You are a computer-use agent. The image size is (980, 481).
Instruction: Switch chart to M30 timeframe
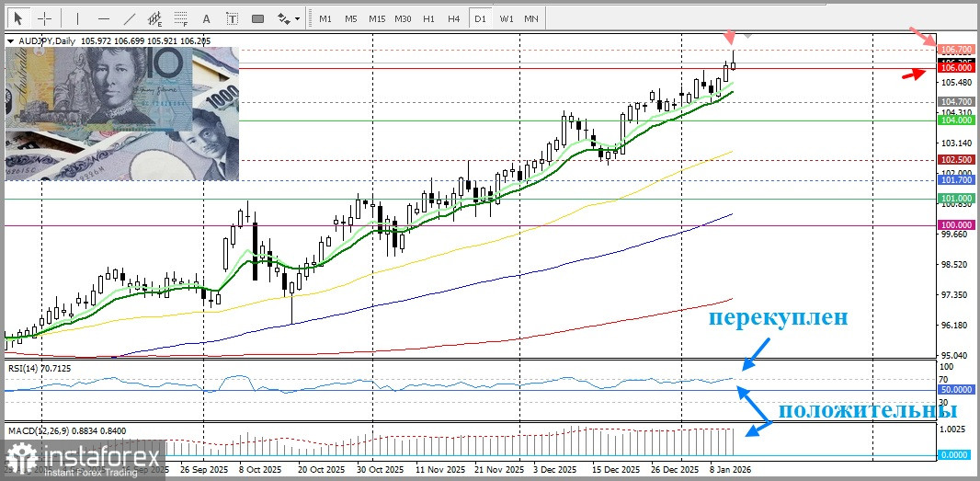[x=403, y=18]
